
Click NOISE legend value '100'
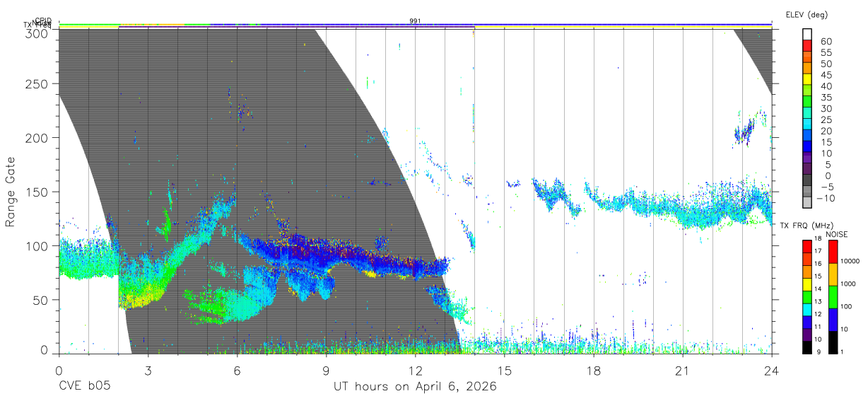pyautogui.click(x=846, y=307)
